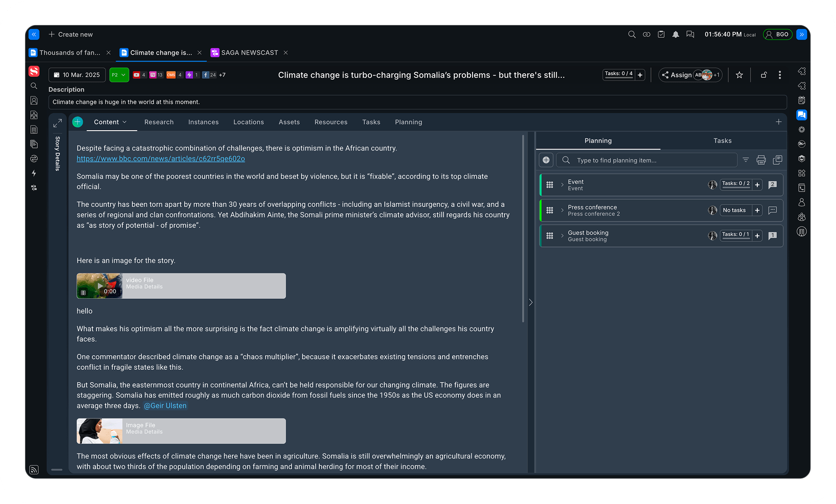This screenshot has height=504, width=836.
Task: Close the Thousands of fan... tab
Action: click(x=108, y=53)
